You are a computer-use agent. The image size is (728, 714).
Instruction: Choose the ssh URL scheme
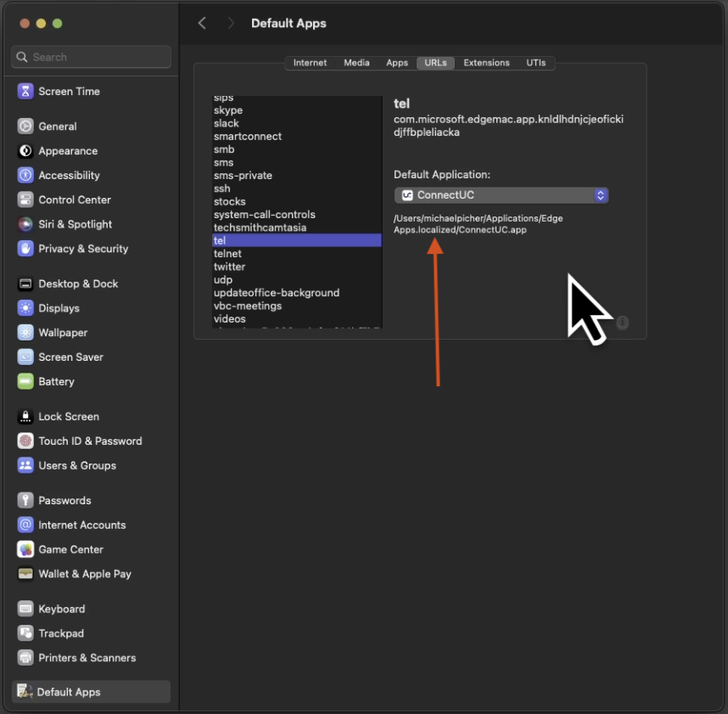point(297,188)
